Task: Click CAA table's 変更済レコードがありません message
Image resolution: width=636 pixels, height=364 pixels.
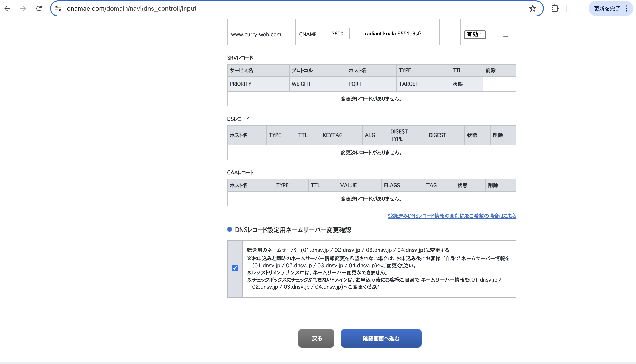Action: click(371, 199)
